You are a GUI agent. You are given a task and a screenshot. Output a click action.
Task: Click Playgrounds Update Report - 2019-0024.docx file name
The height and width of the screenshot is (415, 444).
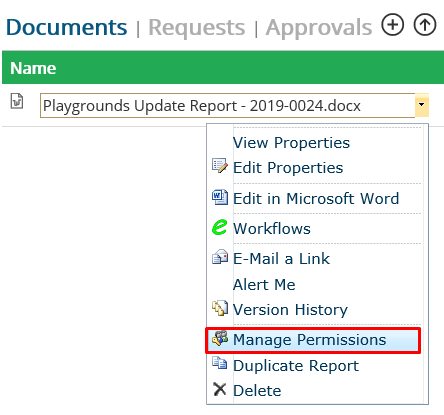tap(202, 106)
